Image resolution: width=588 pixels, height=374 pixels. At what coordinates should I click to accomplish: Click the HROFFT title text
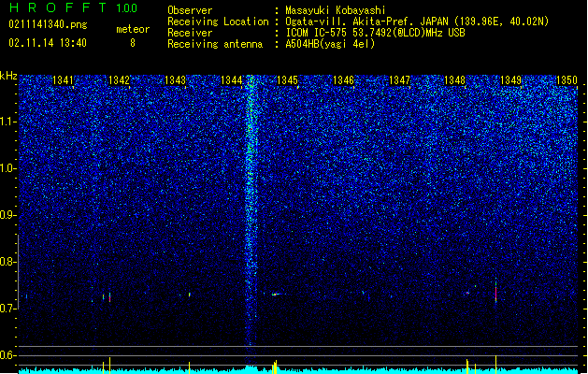tap(59, 7)
